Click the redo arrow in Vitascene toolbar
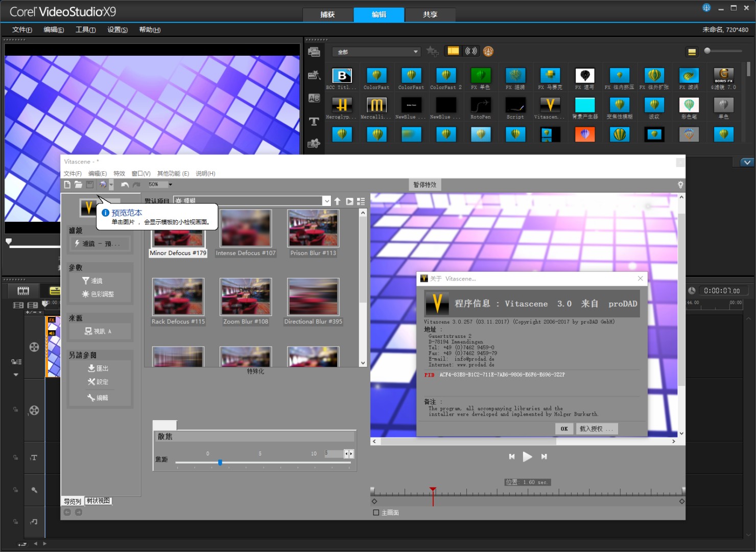 point(136,185)
